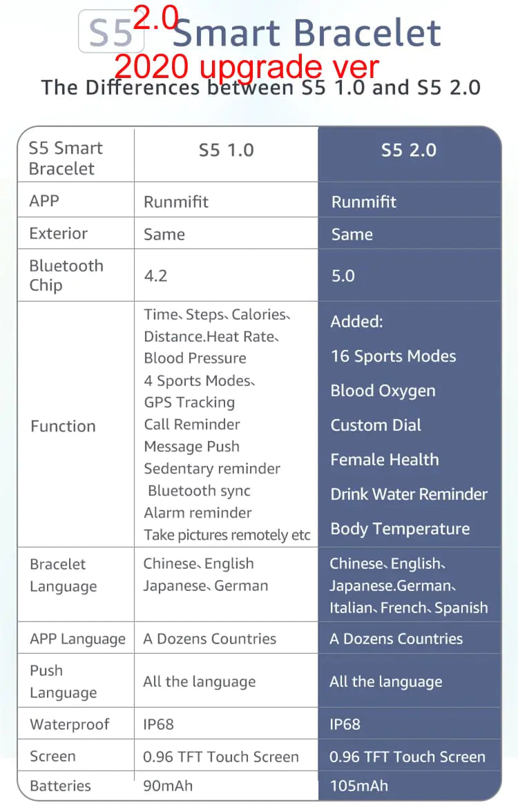Click the red "2020 upgrade ver" text

247,67
